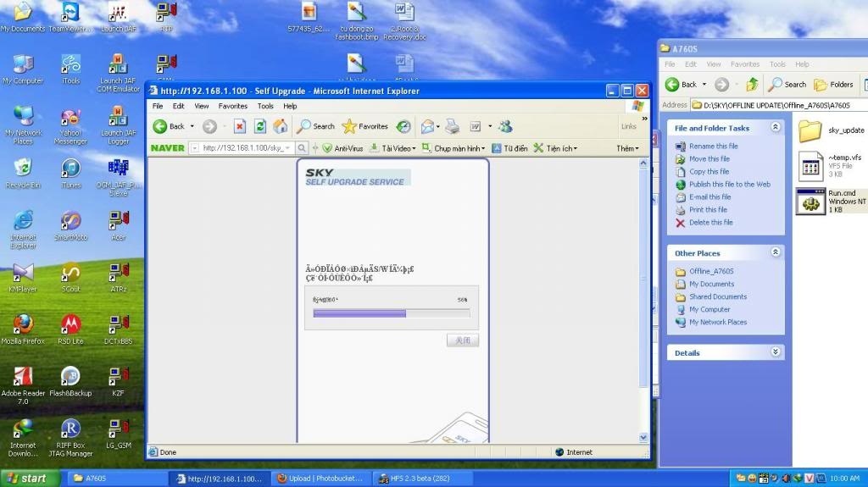Open Naver toolbar address combo dropdown

pos(287,148)
